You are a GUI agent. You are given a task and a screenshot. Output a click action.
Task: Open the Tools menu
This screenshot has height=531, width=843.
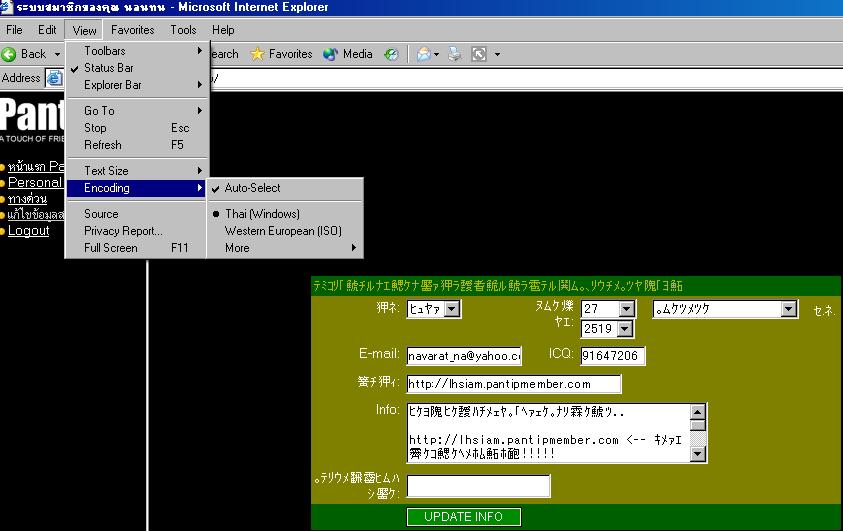click(x=183, y=30)
